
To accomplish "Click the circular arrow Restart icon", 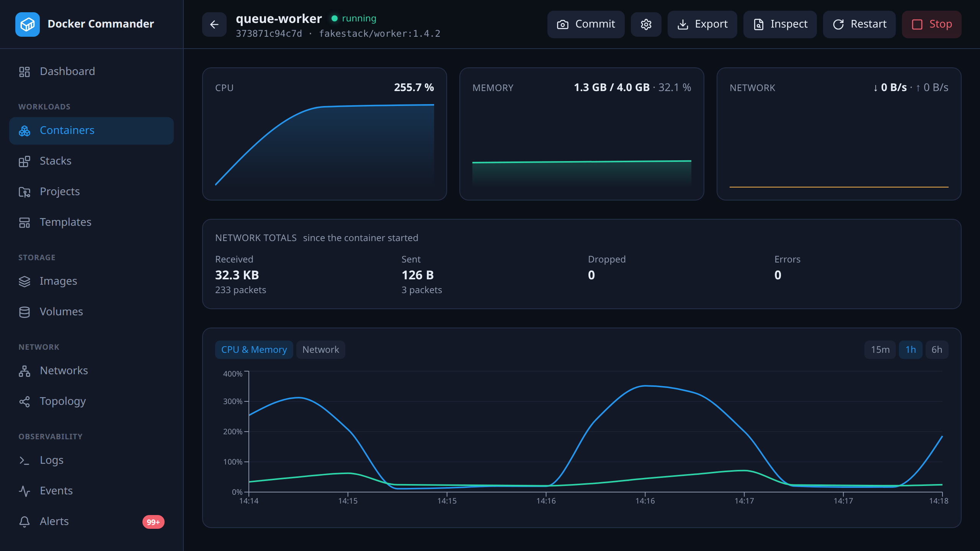I will [838, 24].
